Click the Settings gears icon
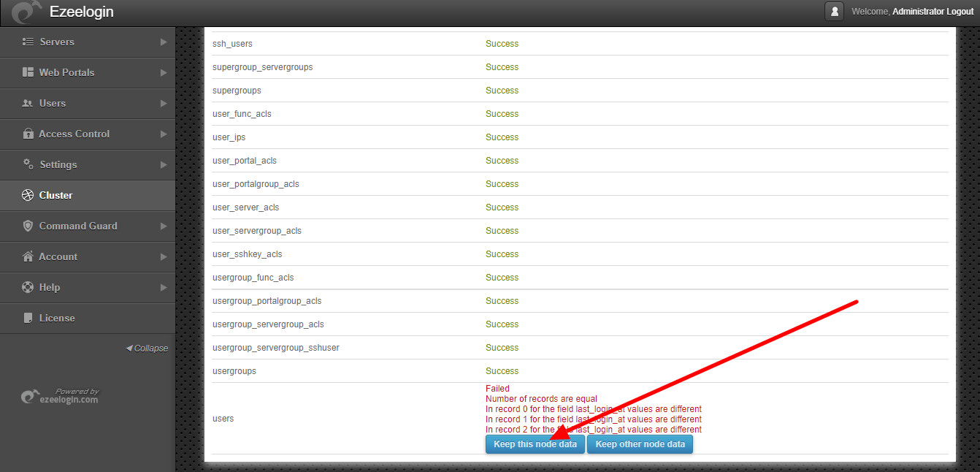The height and width of the screenshot is (472, 980). pos(28,164)
